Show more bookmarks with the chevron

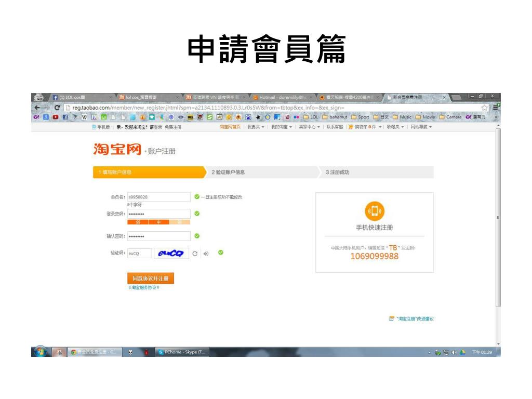click(496, 117)
